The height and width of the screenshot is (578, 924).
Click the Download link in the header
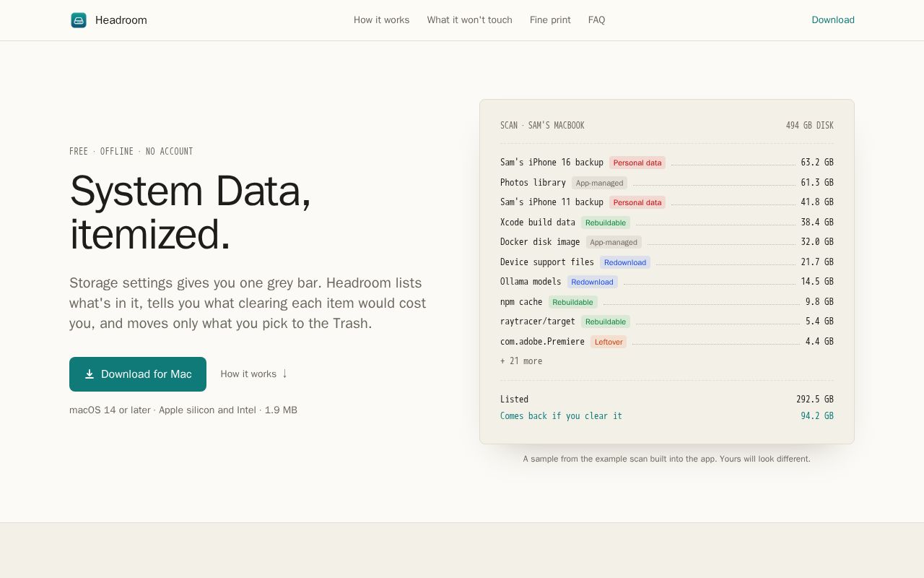point(833,20)
